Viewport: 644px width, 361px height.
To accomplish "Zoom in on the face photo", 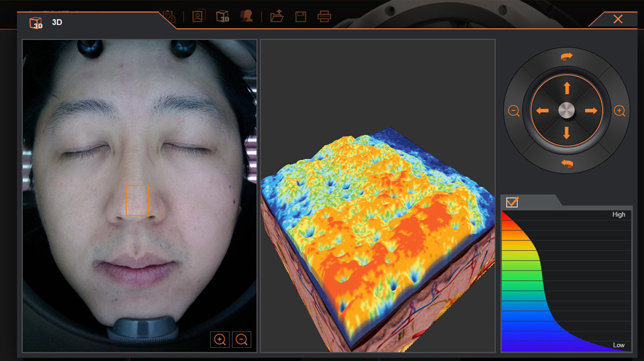I will [x=219, y=340].
